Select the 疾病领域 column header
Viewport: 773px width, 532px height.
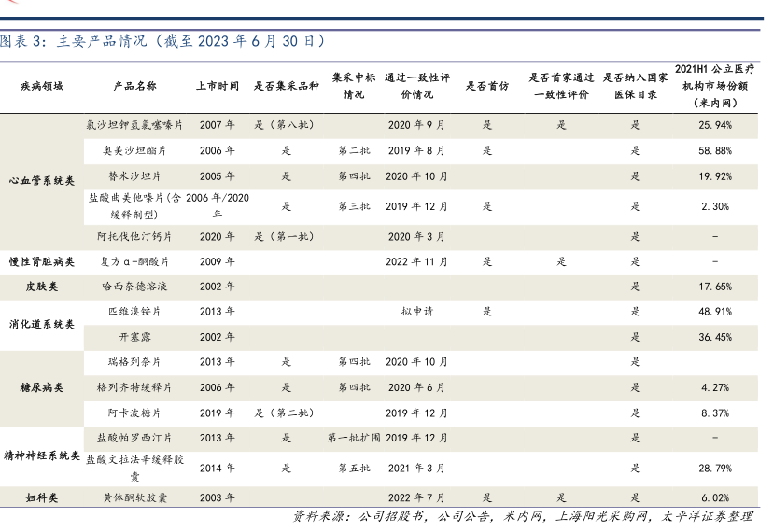41,86
